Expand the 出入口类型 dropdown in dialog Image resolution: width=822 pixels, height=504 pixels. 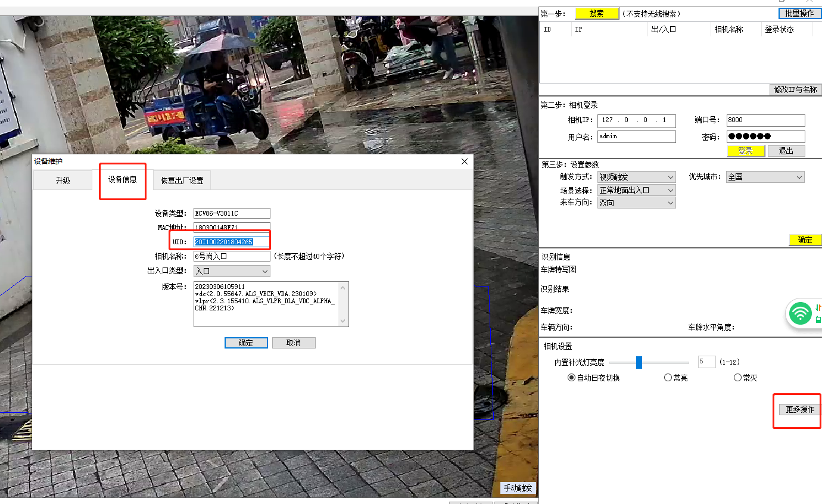click(232, 271)
